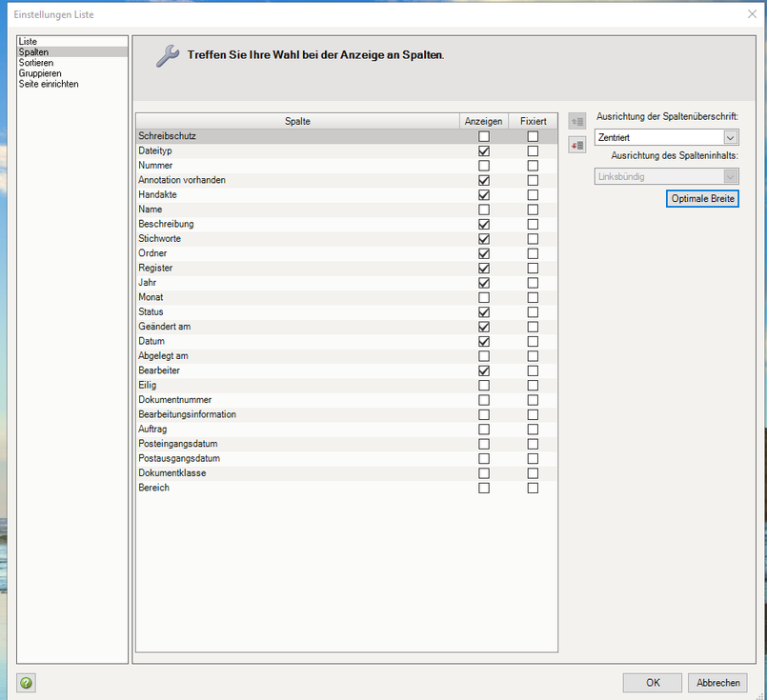Enable Anzeigen for Schreibschutz

[x=484, y=136]
